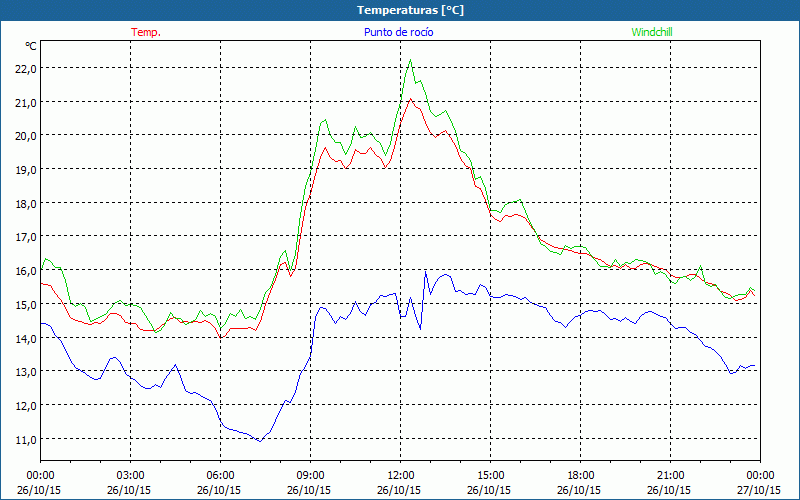Image resolution: width=800 pixels, height=500 pixels.
Task: Click the 21:00 time axis label
Action: (x=670, y=476)
